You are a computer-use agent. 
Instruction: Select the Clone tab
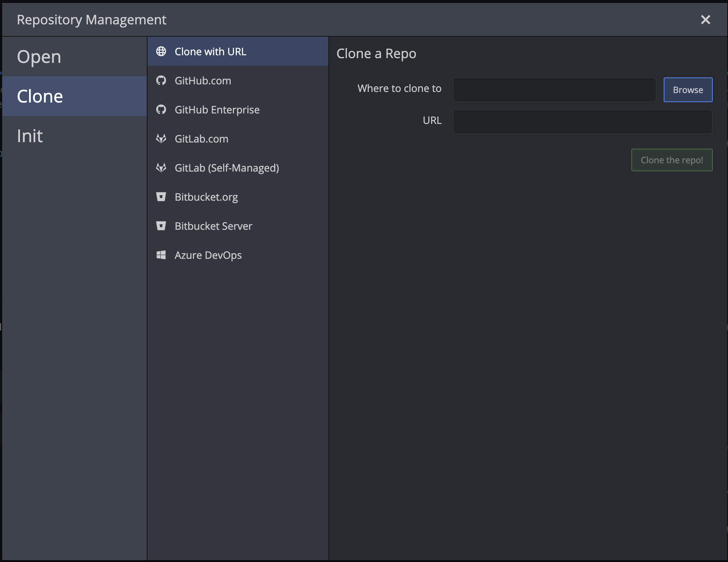pos(40,96)
